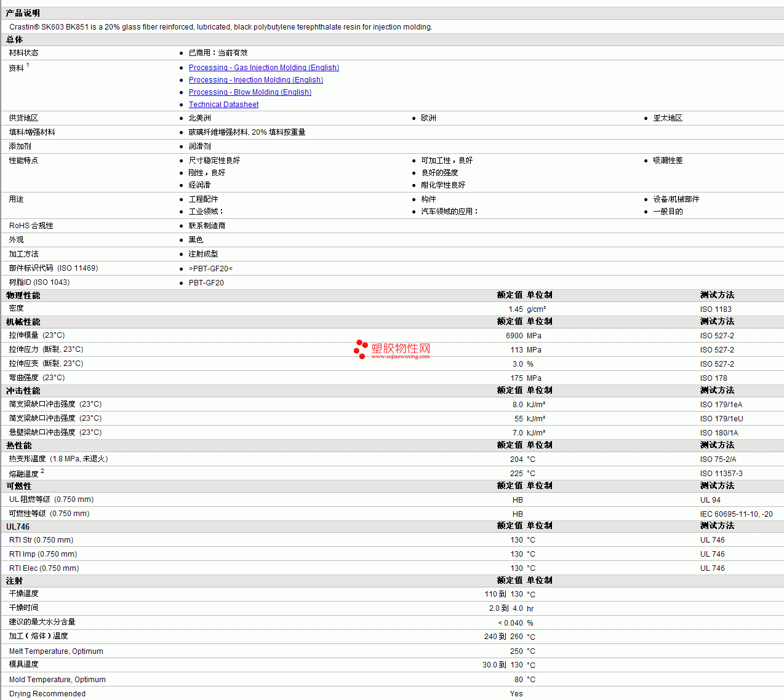Open Processing - Blow Molding (English) link

(250, 92)
